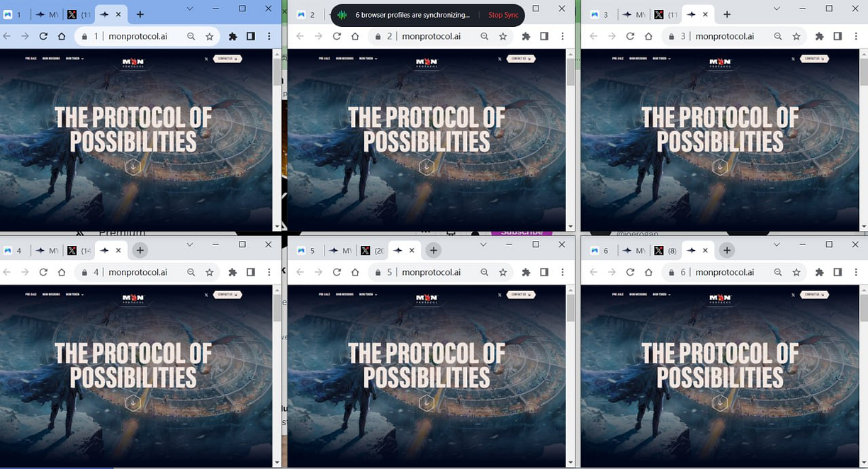Open Extensions in profile 6 window
The width and height of the screenshot is (868, 469).
click(819, 272)
